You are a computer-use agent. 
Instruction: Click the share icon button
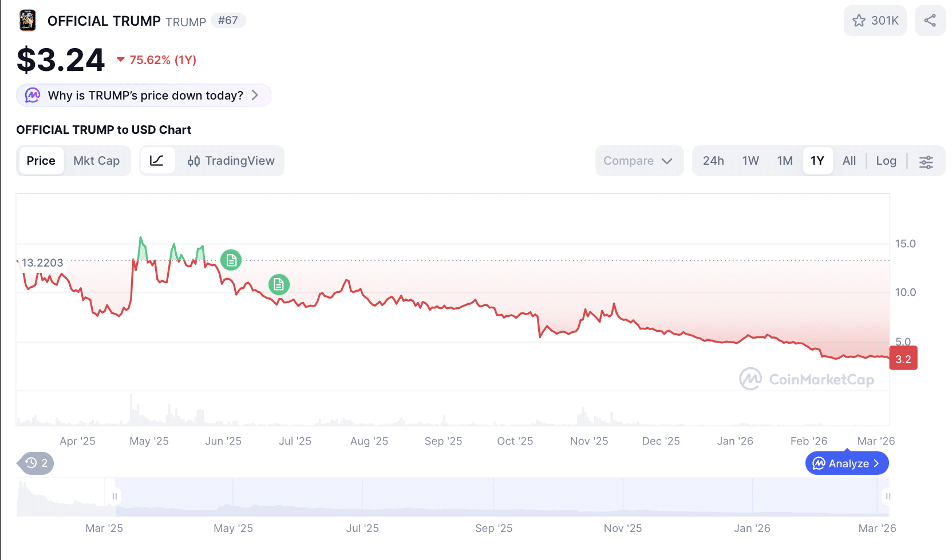click(x=930, y=21)
